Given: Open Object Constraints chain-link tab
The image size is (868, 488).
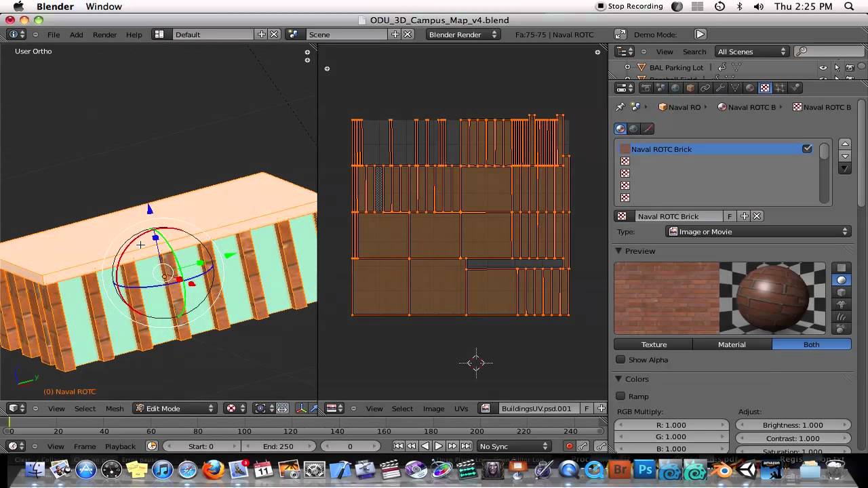Looking at the screenshot, I should (x=705, y=88).
